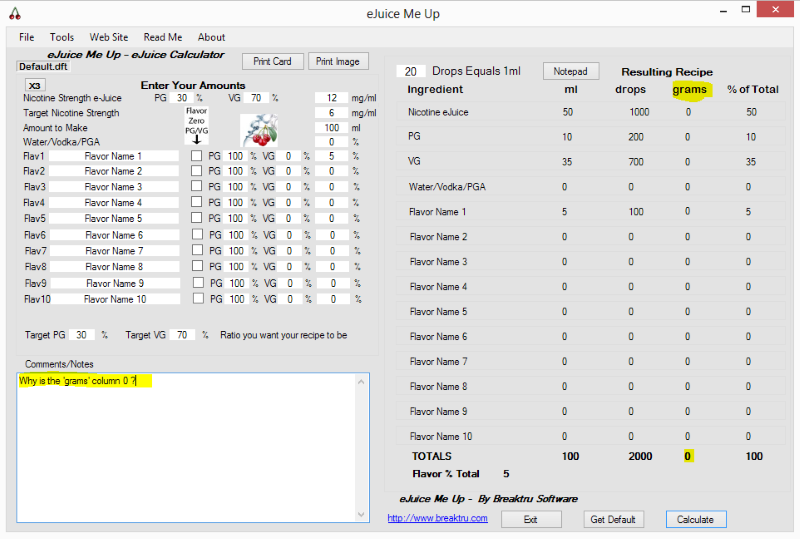Open the breaktru.com link
This screenshot has width=800, height=539.
437,518
